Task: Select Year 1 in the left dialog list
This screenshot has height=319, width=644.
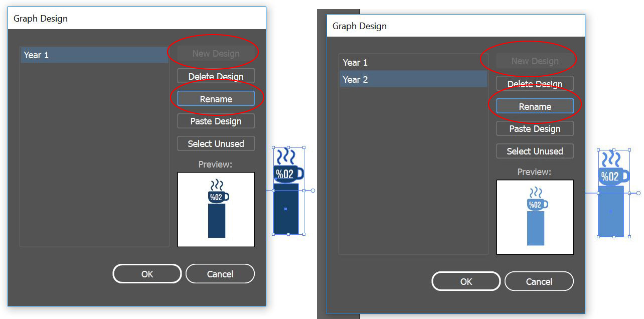Action: (94, 55)
